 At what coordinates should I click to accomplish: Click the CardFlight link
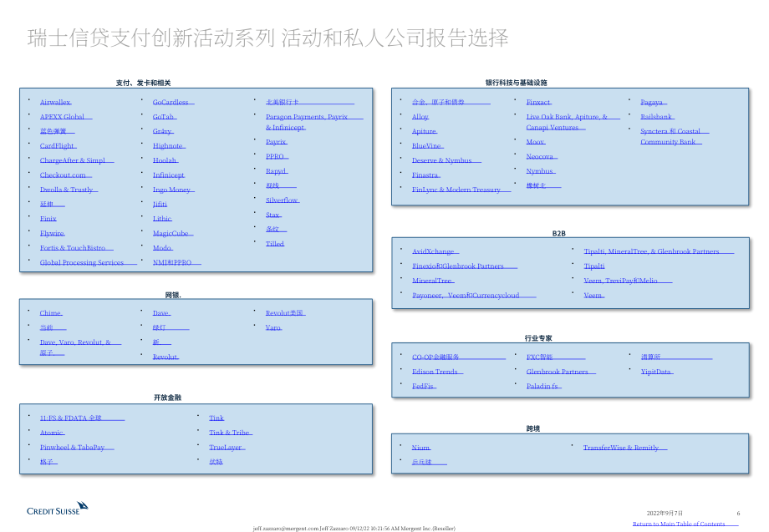pos(58,146)
